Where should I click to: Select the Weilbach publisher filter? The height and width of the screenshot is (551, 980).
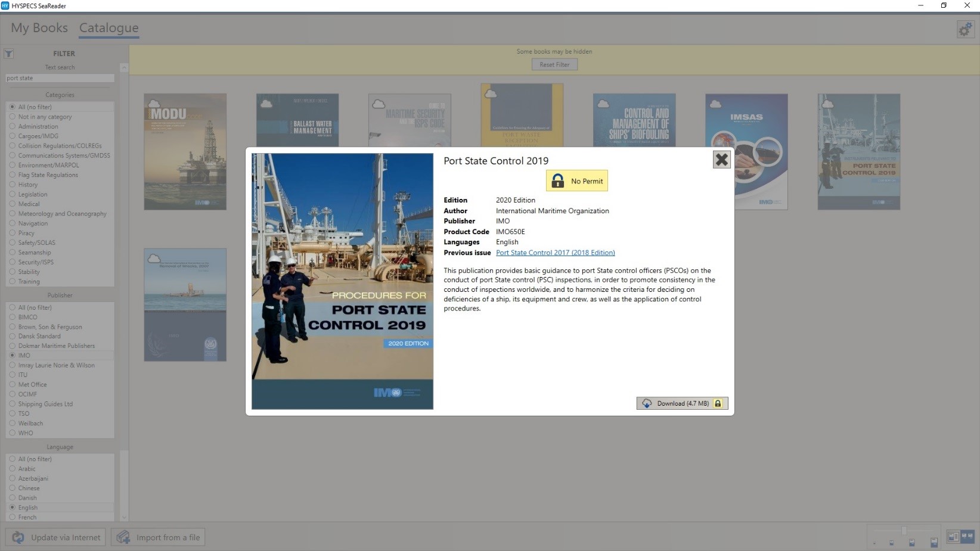(30, 424)
